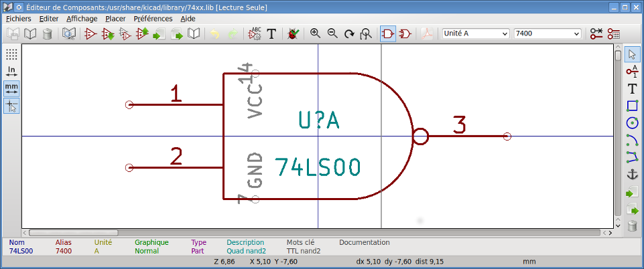Toggle grid display on left toolbar

pos(12,54)
